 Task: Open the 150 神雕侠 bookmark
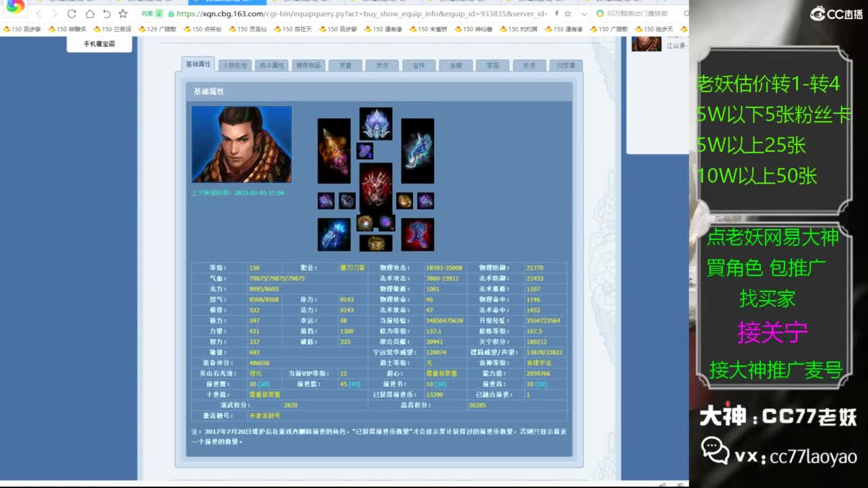[67, 29]
